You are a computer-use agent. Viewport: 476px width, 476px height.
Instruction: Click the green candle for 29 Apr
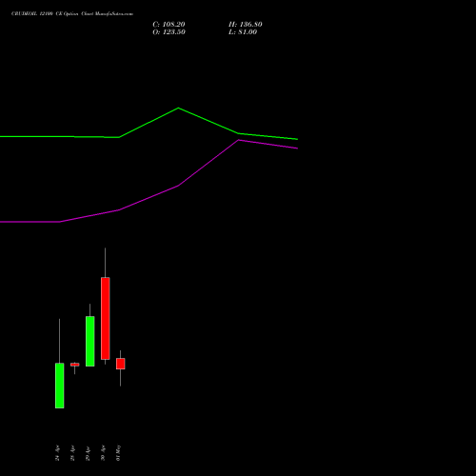click(x=90, y=341)
